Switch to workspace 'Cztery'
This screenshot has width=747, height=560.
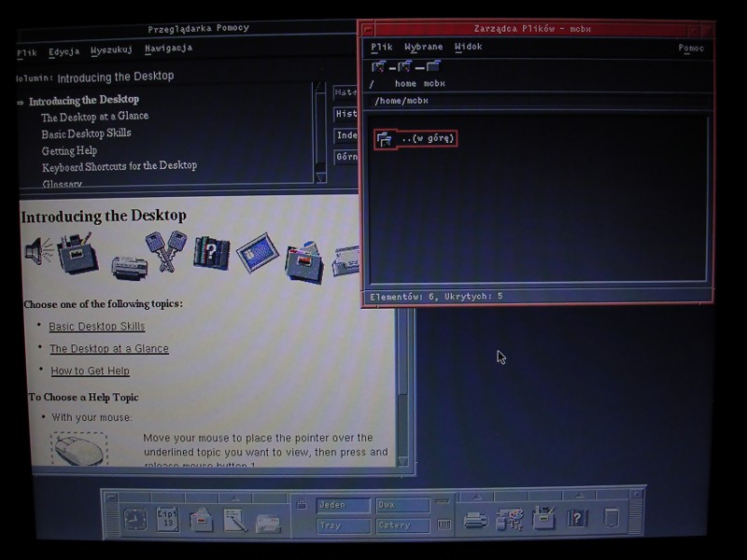402,525
